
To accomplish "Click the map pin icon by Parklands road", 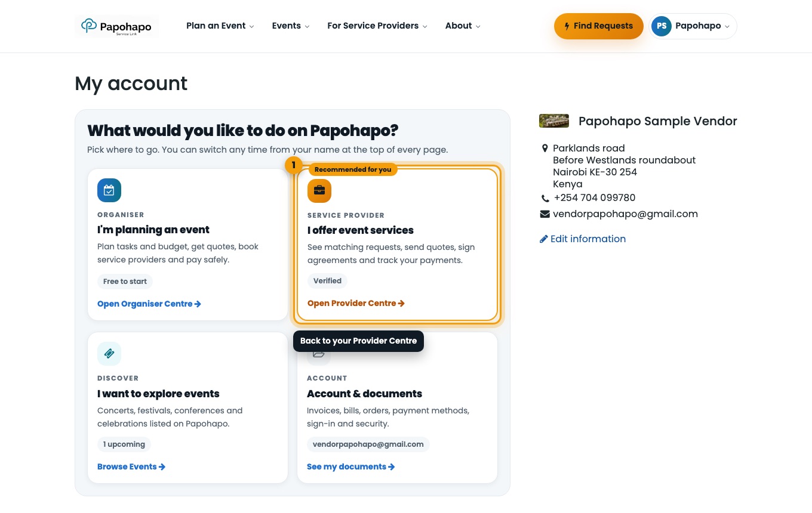I will pos(545,148).
